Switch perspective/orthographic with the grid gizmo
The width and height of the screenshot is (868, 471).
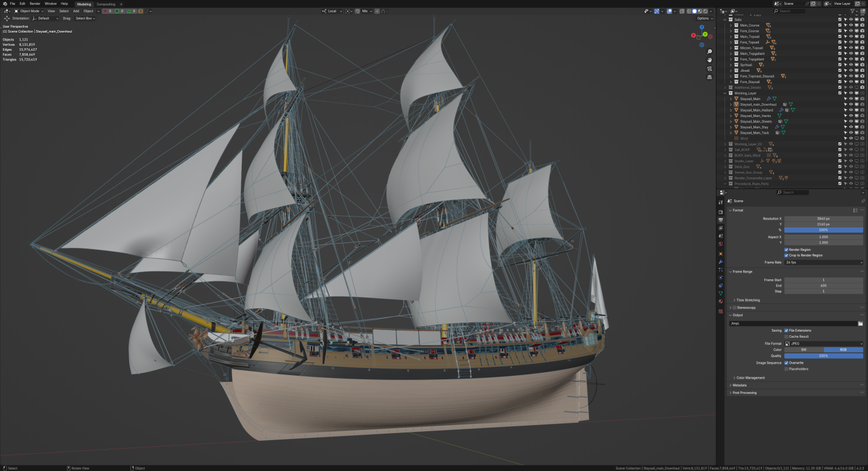pos(710,77)
